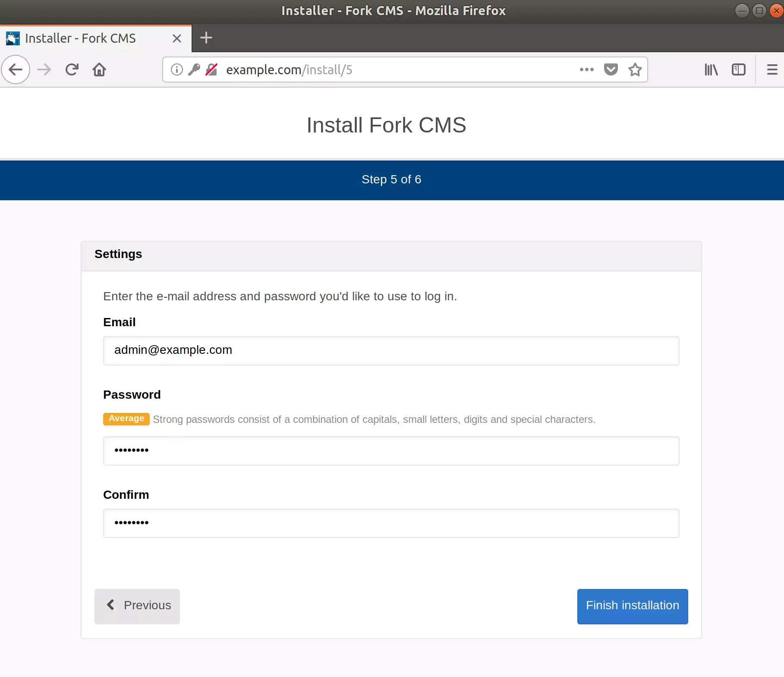The image size is (784, 677).
Task: Open a new tab with plus button
Action: point(206,38)
